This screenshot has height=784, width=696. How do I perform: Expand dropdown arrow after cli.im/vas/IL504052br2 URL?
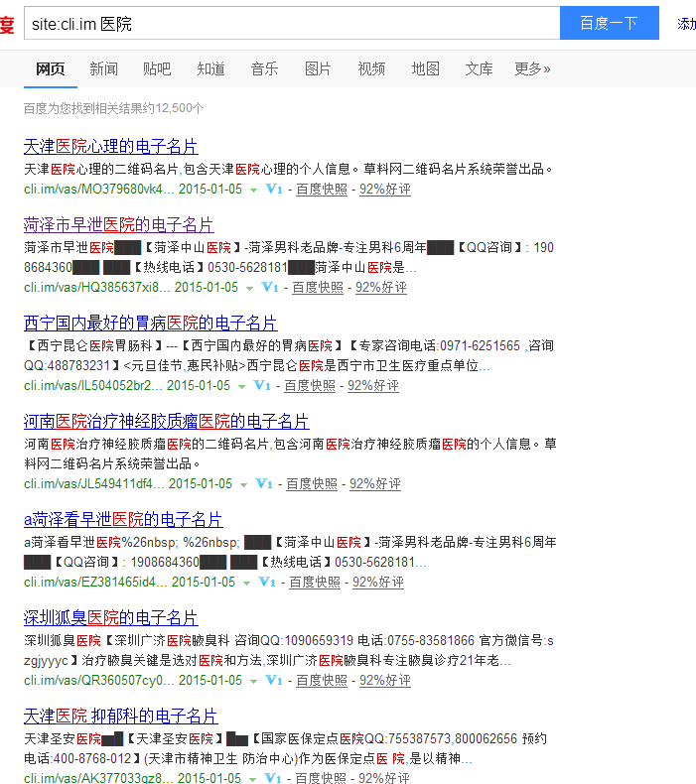tap(241, 386)
